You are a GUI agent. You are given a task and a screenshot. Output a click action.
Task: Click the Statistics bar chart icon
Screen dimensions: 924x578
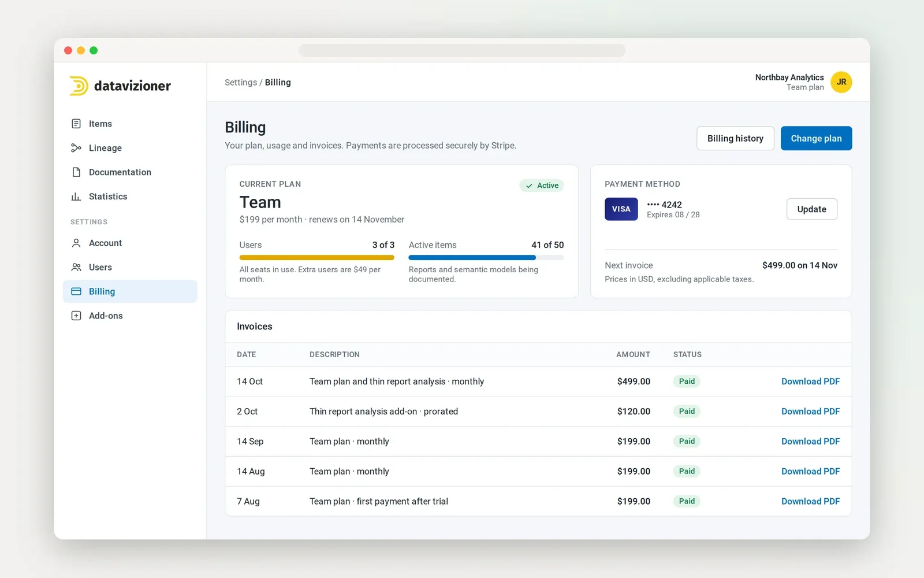point(76,197)
